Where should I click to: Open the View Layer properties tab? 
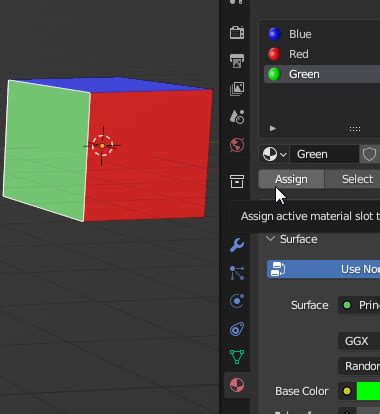[x=237, y=89]
